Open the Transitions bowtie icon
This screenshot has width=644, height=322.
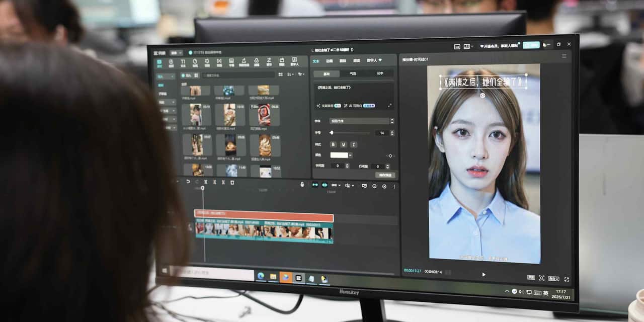(219, 62)
